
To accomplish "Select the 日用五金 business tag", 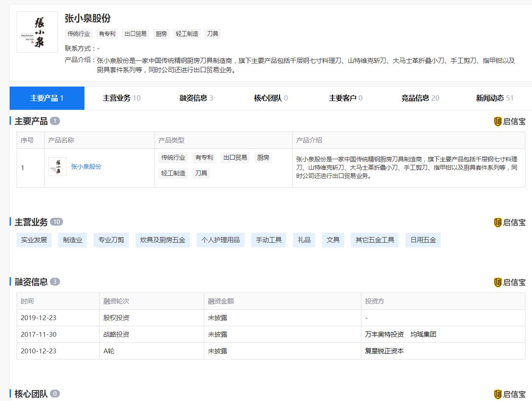I will coord(423,240).
